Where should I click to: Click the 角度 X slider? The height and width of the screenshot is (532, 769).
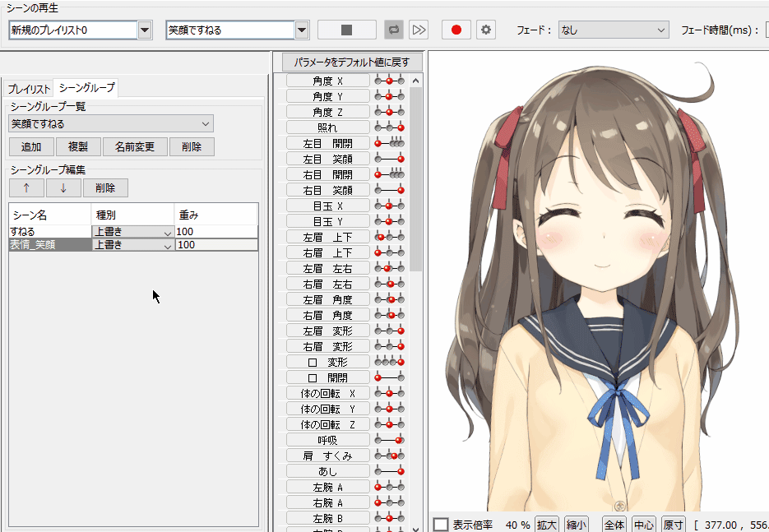pyautogui.click(x=389, y=81)
